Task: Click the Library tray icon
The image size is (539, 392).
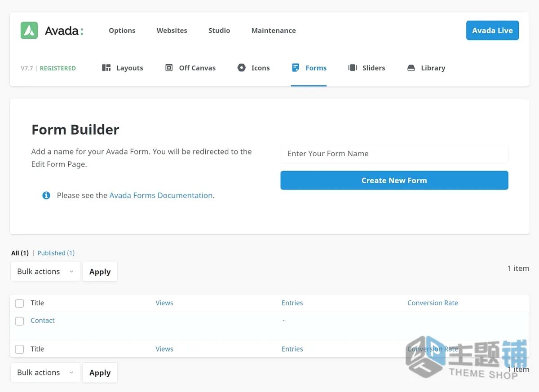Action: point(411,68)
